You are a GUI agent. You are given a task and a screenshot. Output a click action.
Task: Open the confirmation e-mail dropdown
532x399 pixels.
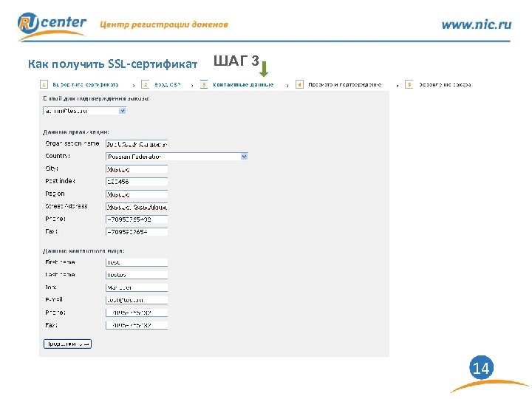click(x=84, y=111)
